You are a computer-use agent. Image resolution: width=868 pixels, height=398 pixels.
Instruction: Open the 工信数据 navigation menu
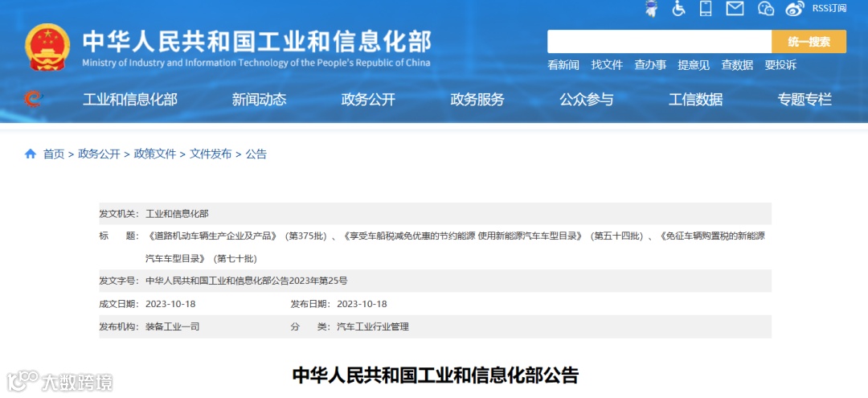point(695,100)
